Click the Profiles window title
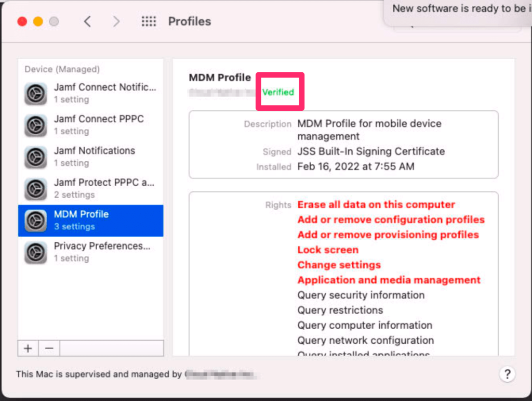 pyautogui.click(x=190, y=21)
